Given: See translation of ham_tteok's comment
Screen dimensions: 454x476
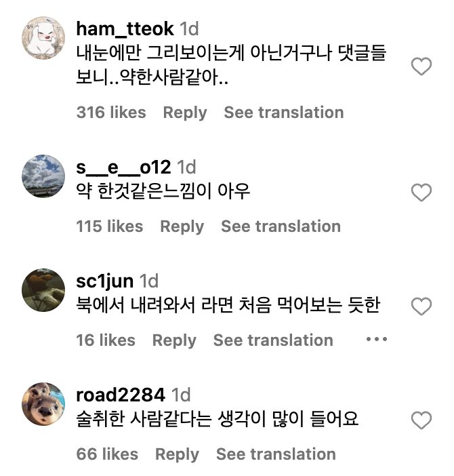Looking at the screenshot, I should (283, 113).
